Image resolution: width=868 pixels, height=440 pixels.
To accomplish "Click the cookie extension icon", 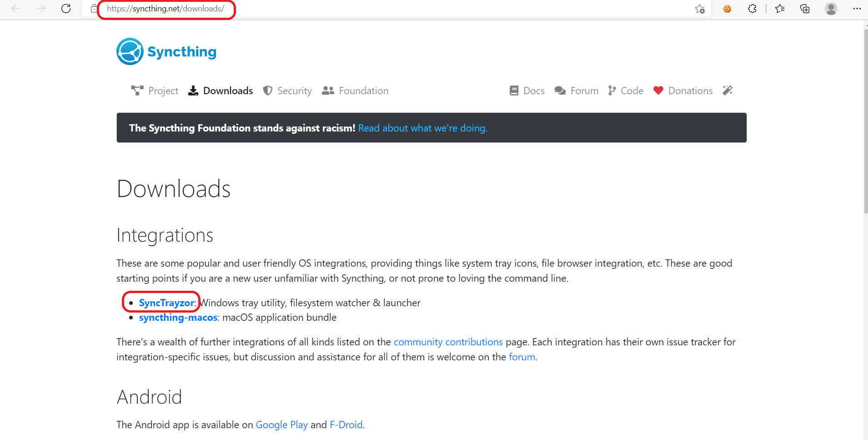I will 727,9.
